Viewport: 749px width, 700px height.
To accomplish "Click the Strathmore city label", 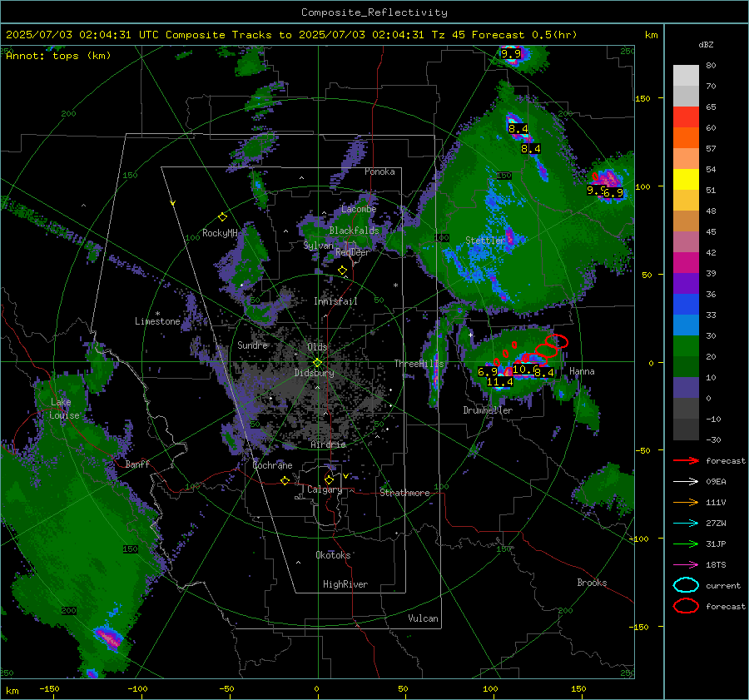I will 404,493.
